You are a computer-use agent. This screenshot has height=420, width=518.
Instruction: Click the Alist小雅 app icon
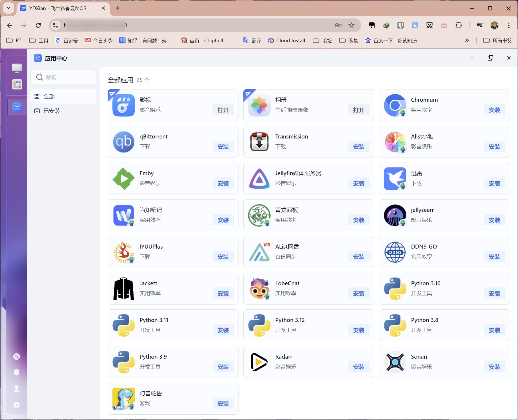point(395,142)
